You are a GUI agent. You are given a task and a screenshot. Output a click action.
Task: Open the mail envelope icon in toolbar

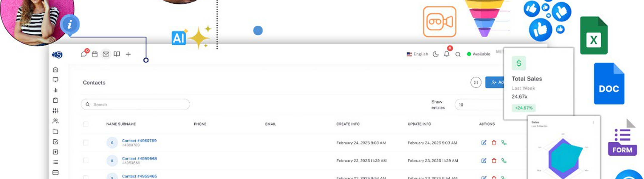click(x=106, y=54)
